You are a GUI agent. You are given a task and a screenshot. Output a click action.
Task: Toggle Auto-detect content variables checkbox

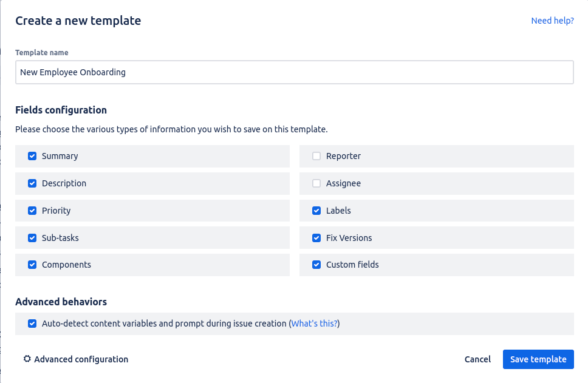(x=32, y=324)
